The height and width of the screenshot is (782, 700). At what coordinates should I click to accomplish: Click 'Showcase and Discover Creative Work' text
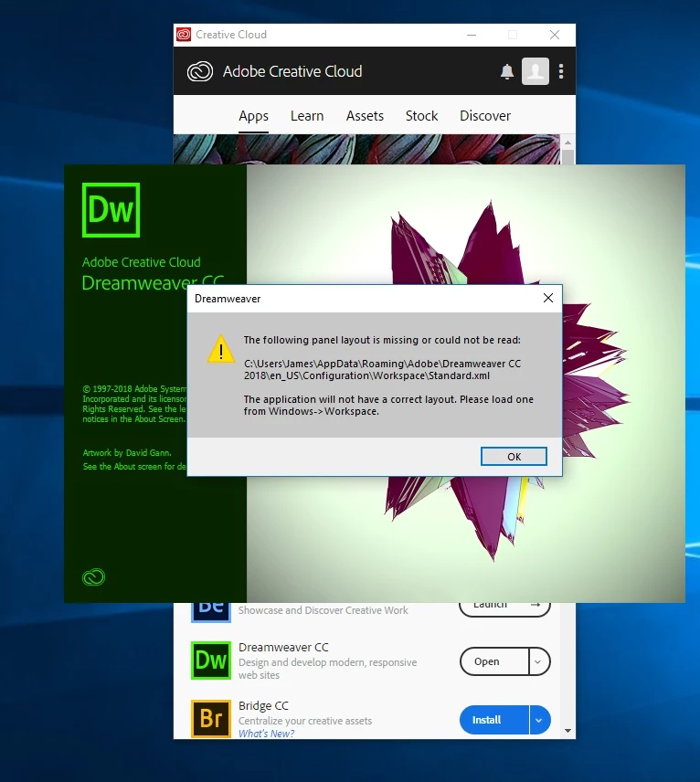323,610
